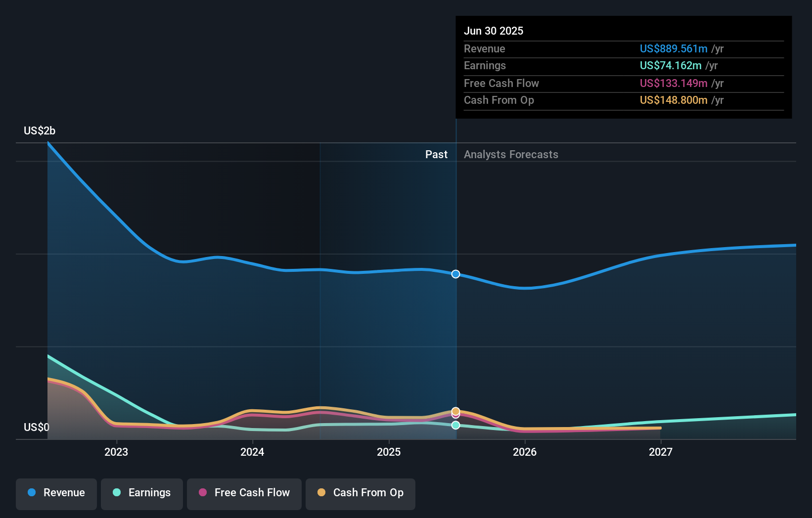Select the blue Revenue dot icon

31,492
